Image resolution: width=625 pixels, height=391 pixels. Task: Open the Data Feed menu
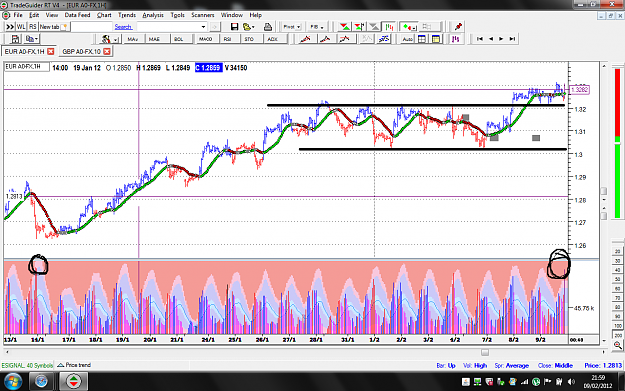point(77,15)
